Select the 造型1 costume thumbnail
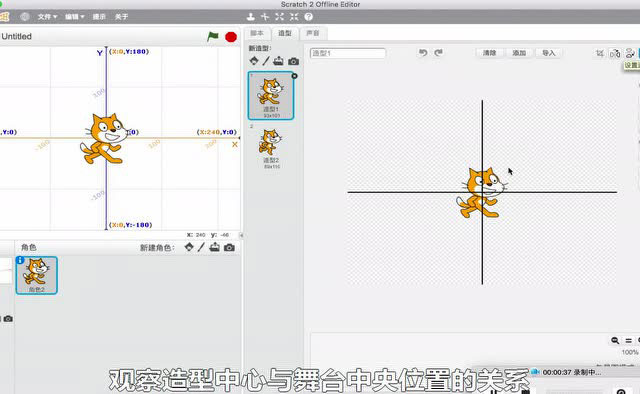 point(271,96)
